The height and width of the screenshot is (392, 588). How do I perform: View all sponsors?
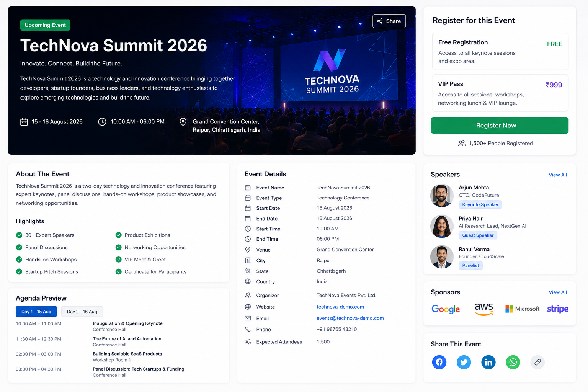558,292
